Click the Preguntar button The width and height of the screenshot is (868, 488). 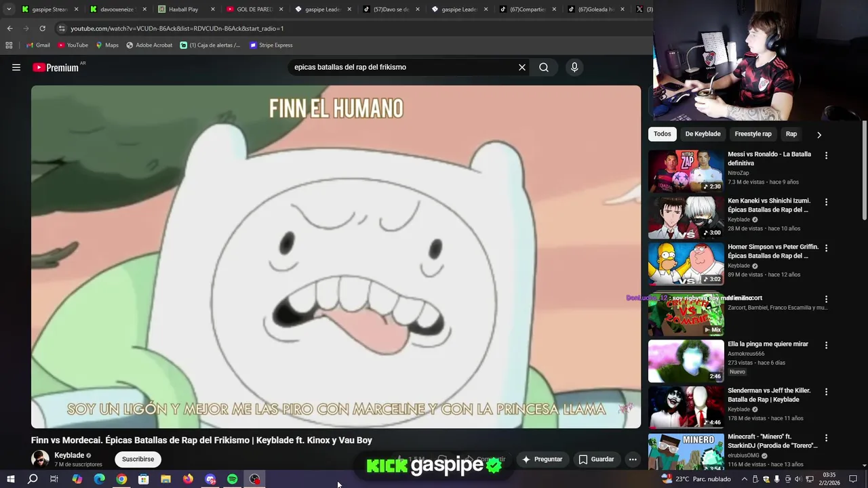pos(542,459)
